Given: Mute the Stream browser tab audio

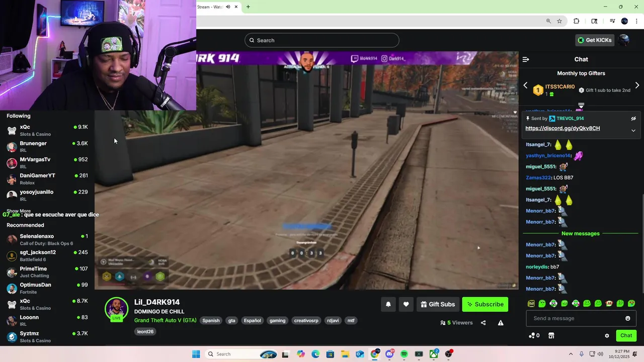Looking at the screenshot, I should [x=228, y=7].
